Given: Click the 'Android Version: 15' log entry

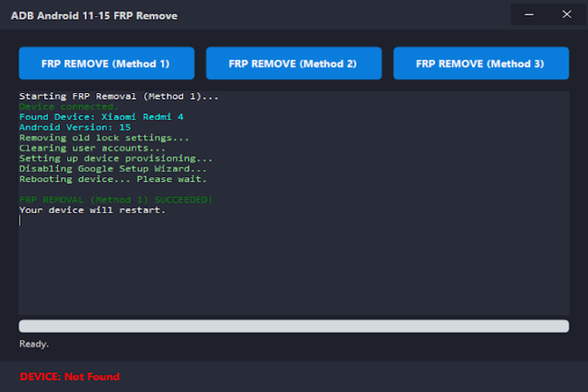Looking at the screenshot, I should click(x=75, y=127).
